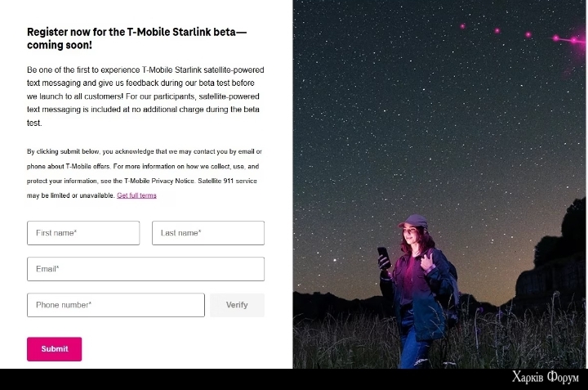The height and width of the screenshot is (390, 588).
Task: Click the Харків Форум watermark text
Action: click(546, 377)
